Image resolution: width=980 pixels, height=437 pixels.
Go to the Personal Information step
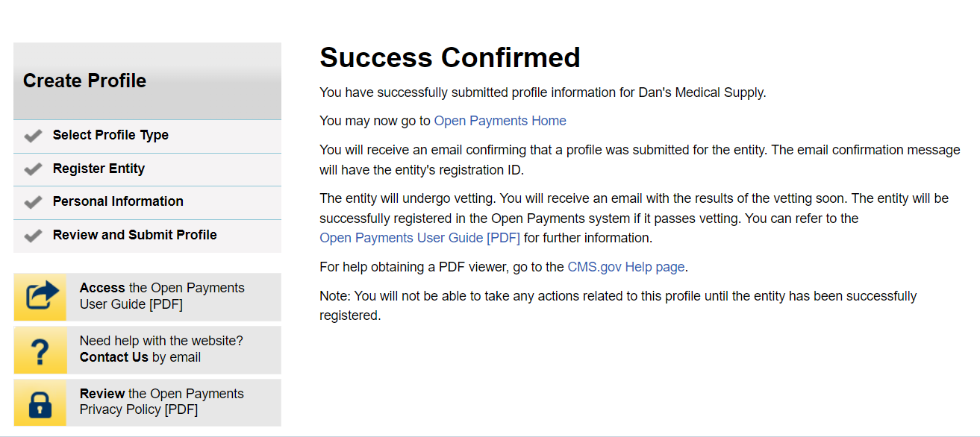point(118,201)
